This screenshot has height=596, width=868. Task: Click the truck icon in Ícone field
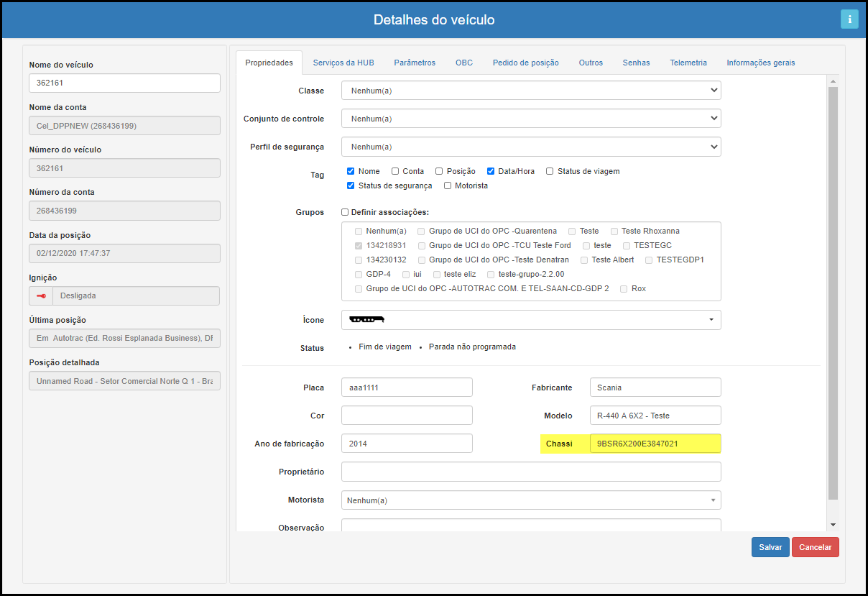pyautogui.click(x=366, y=319)
